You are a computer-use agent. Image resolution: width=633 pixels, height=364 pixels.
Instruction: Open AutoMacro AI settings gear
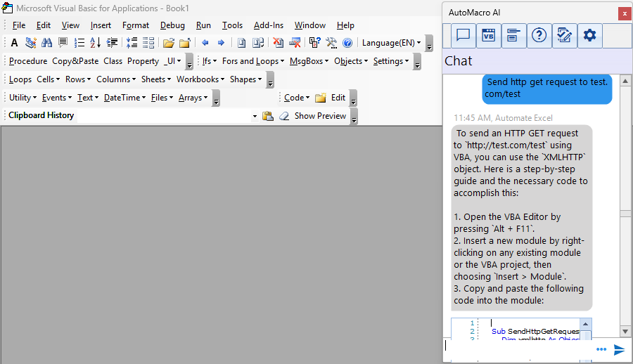click(x=589, y=35)
